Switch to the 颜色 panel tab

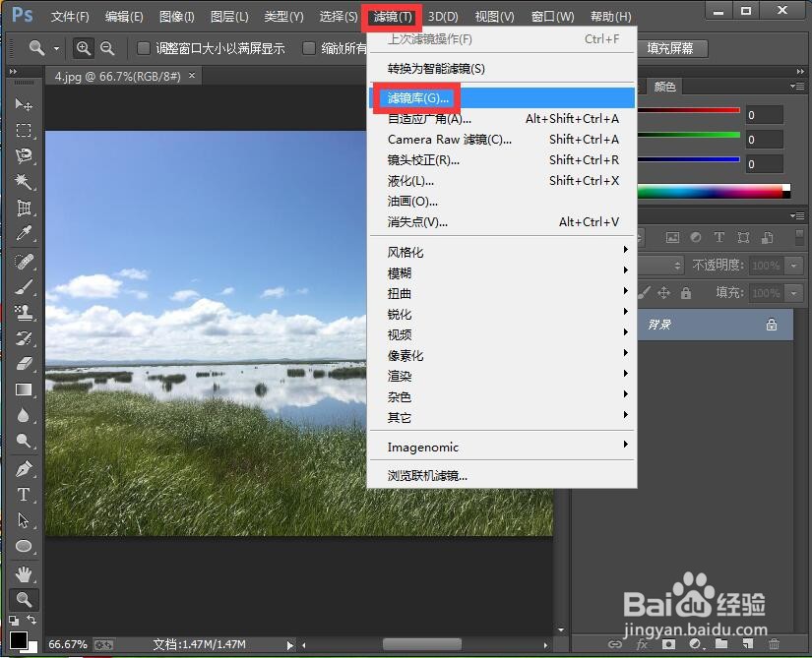(x=664, y=87)
